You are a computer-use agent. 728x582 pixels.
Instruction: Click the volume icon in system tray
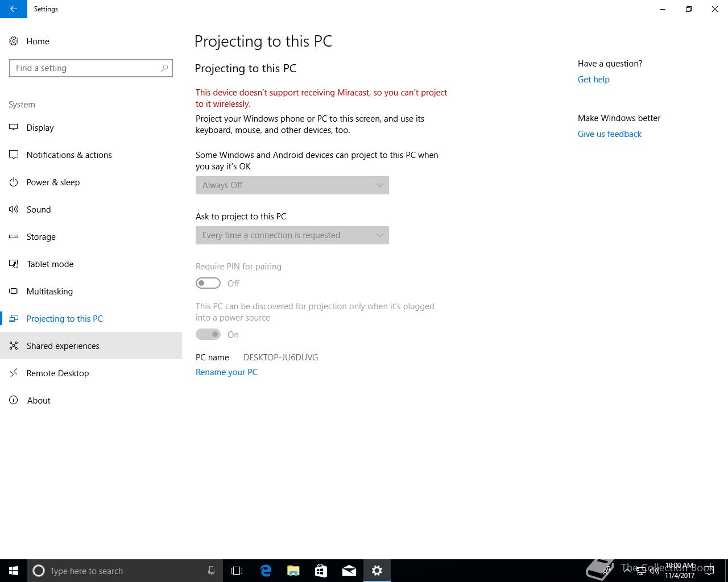click(655, 571)
